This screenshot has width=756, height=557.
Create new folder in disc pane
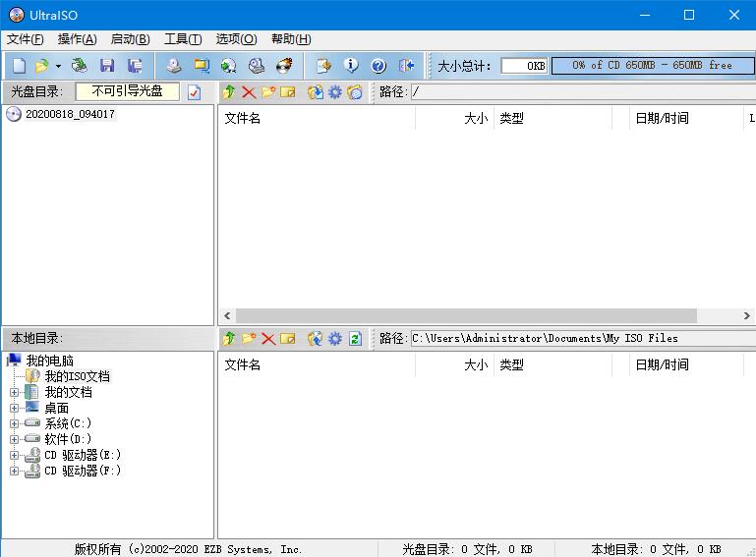[x=268, y=91]
